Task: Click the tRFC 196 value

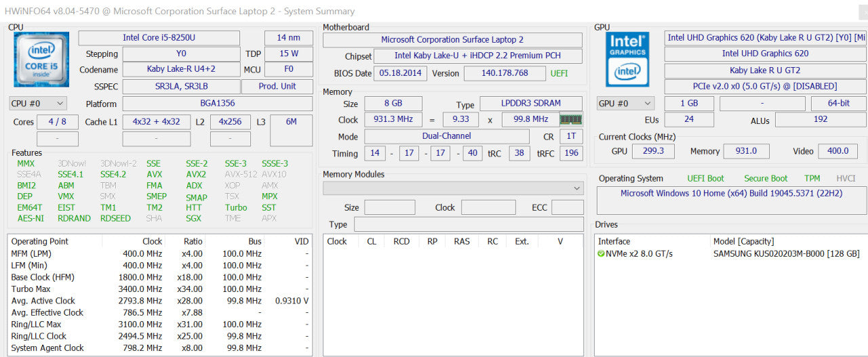Action: coord(571,153)
